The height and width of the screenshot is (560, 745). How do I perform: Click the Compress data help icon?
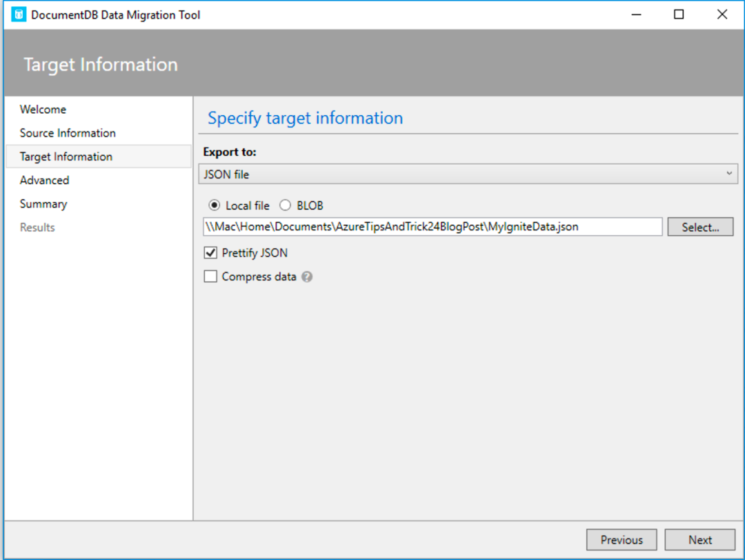[x=307, y=277]
